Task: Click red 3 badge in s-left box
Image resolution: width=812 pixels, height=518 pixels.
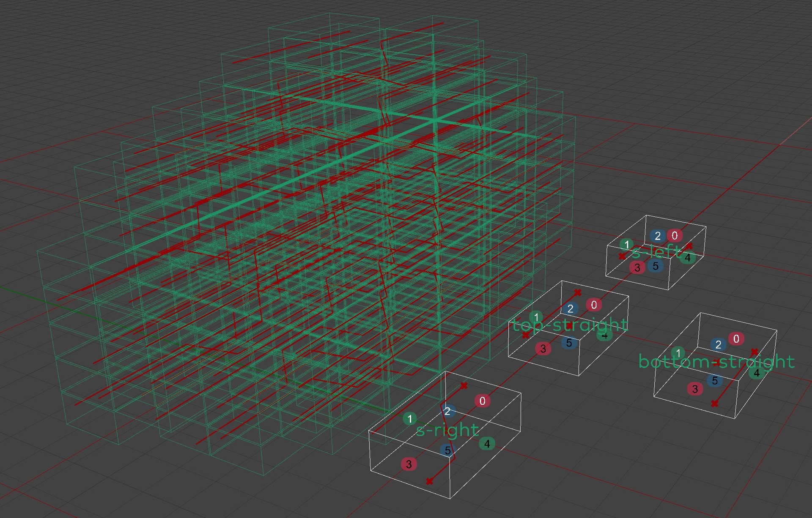Action: 637,267
